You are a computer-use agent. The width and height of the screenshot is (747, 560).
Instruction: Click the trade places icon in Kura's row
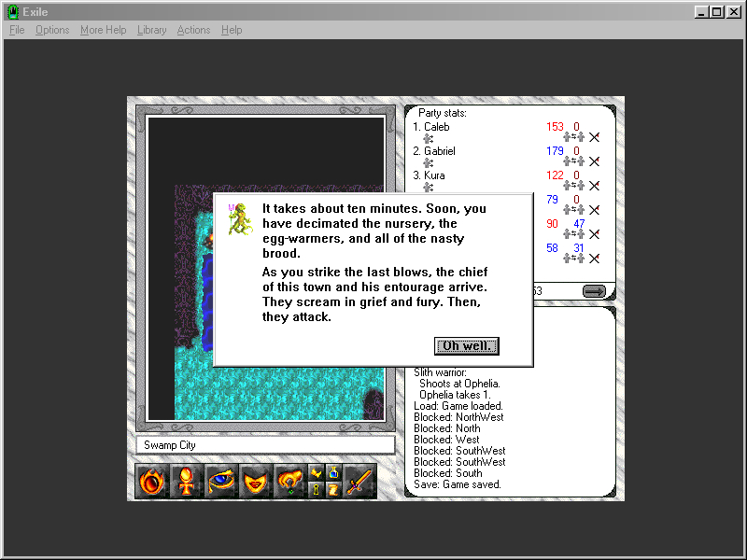click(573, 185)
